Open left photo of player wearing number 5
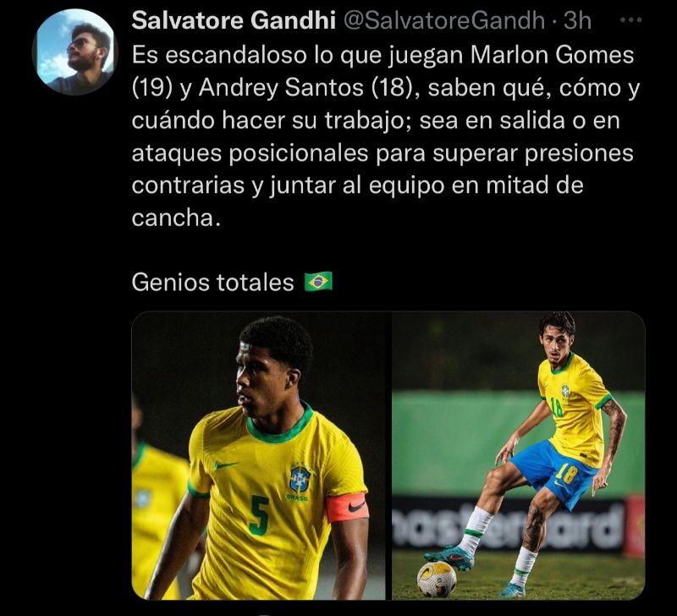Image resolution: width=677 pixels, height=616 pixels. (258, 455)
